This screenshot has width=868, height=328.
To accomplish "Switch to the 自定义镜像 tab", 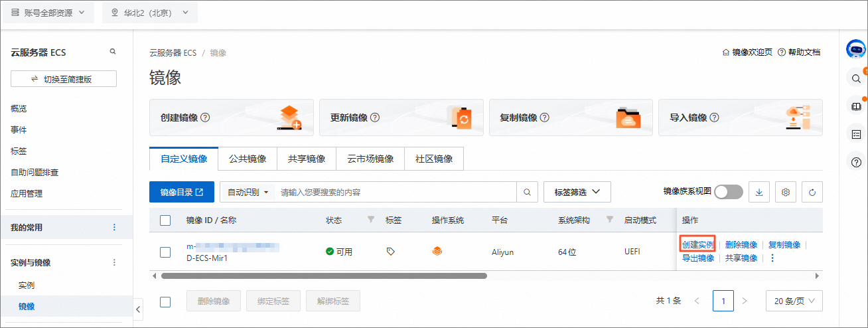I will (x=184, y=159).
